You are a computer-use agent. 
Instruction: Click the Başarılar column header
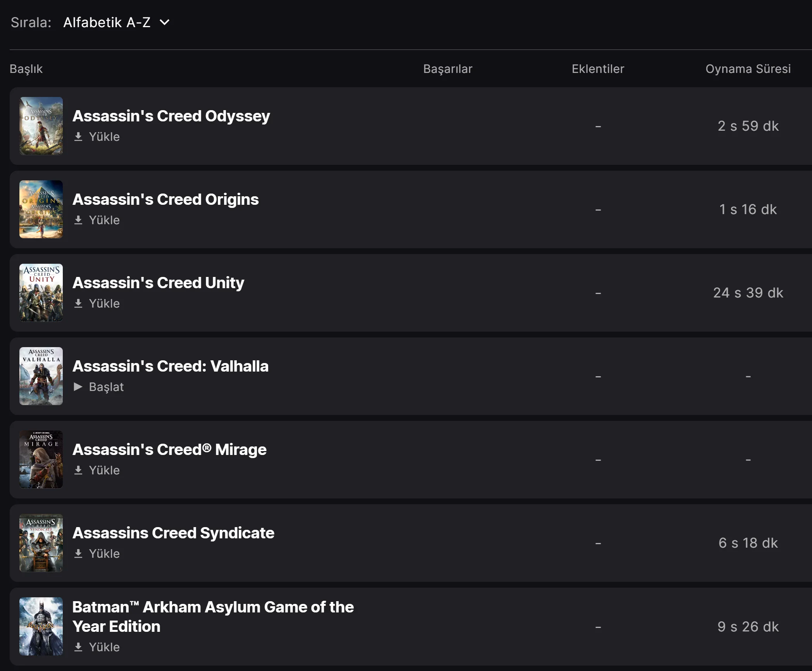448,69
